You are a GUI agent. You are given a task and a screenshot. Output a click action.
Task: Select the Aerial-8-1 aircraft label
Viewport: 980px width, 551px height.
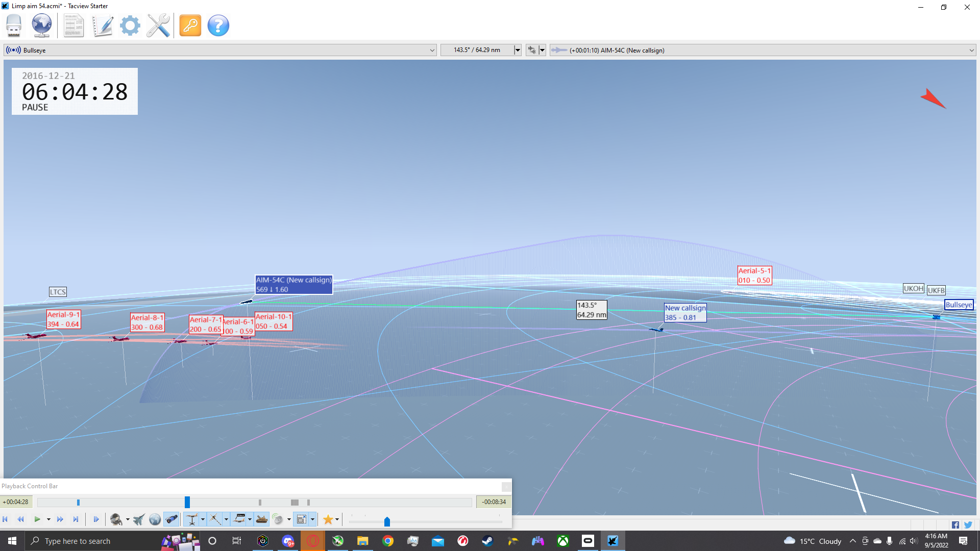[x=148, y=322]
